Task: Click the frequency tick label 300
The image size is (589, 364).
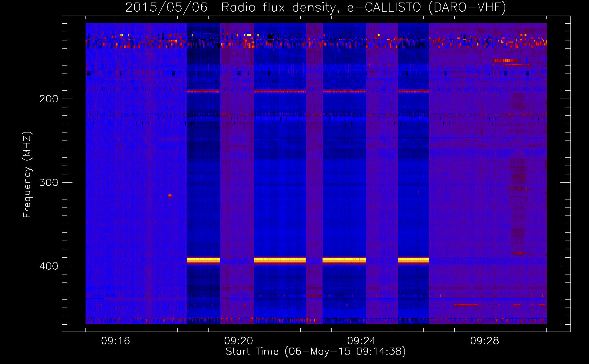Action: [x=49, y=182]
